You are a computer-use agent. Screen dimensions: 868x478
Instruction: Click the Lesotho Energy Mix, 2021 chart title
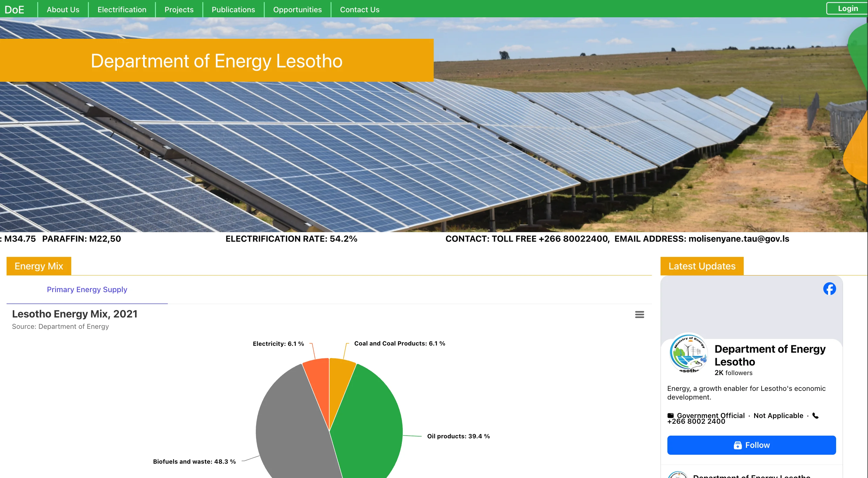75,314
